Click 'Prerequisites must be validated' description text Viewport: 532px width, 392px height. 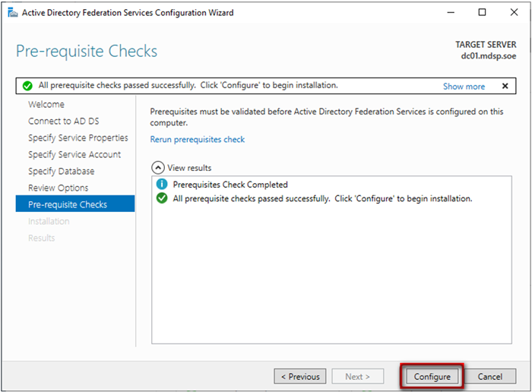click(326, 117)
